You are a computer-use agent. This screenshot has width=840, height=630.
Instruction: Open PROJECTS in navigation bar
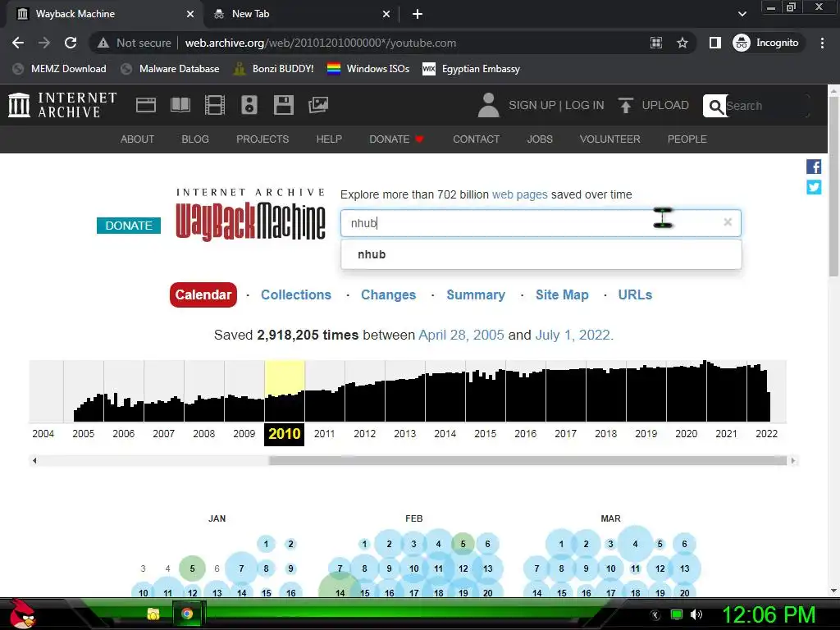(262, 139)
